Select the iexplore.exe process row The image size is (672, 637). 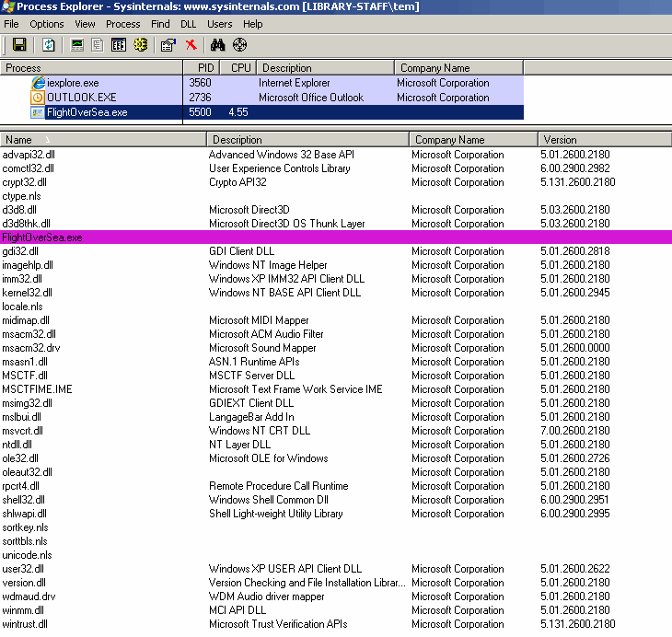click(x=261, y=83)
